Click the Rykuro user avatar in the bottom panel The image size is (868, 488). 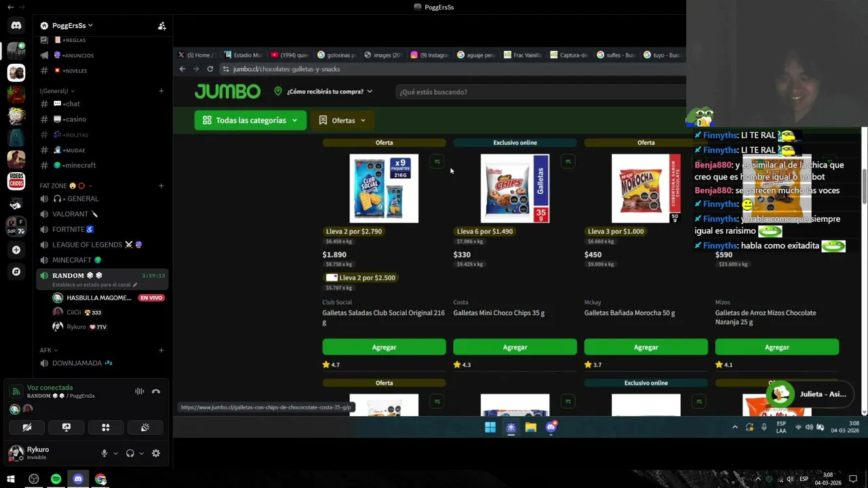16,453
